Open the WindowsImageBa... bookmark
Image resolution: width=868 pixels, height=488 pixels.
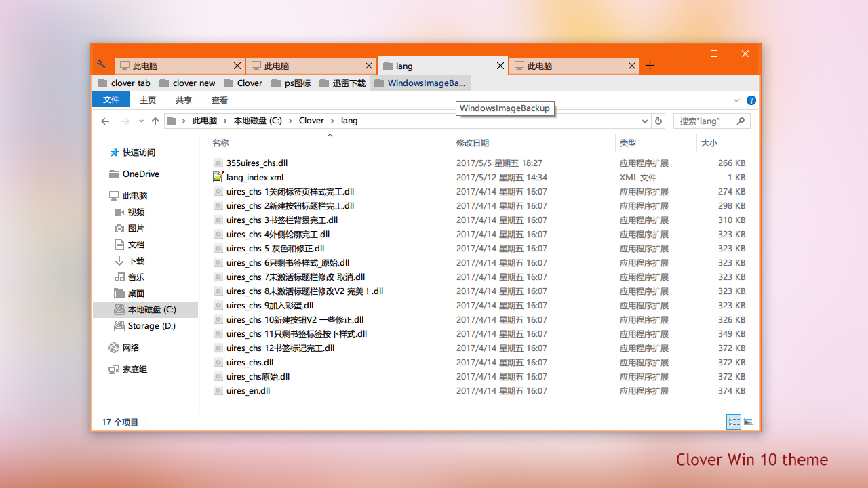[420, 83]
